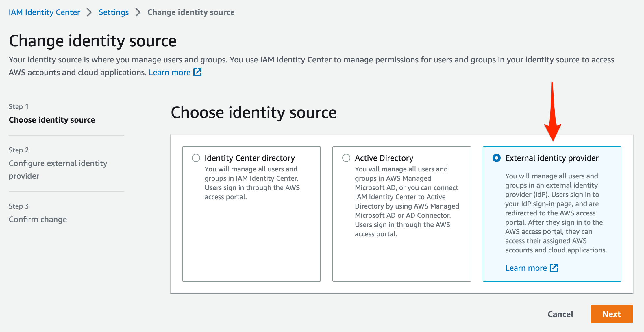The image size is (644, 332).
Task: Click the Active Directory description text
Action: (x=407, y=201)
